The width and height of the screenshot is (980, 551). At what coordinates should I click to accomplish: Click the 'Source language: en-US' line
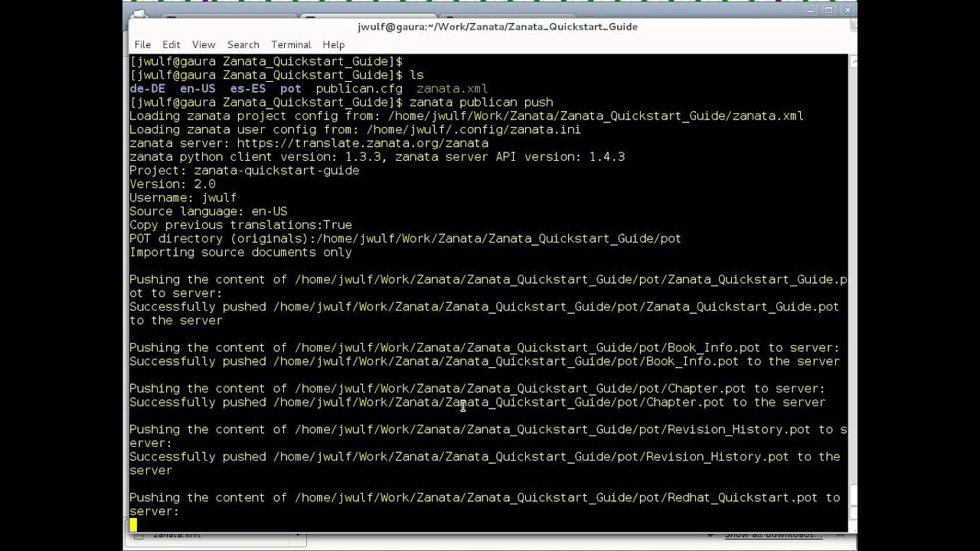click(208, 211)
